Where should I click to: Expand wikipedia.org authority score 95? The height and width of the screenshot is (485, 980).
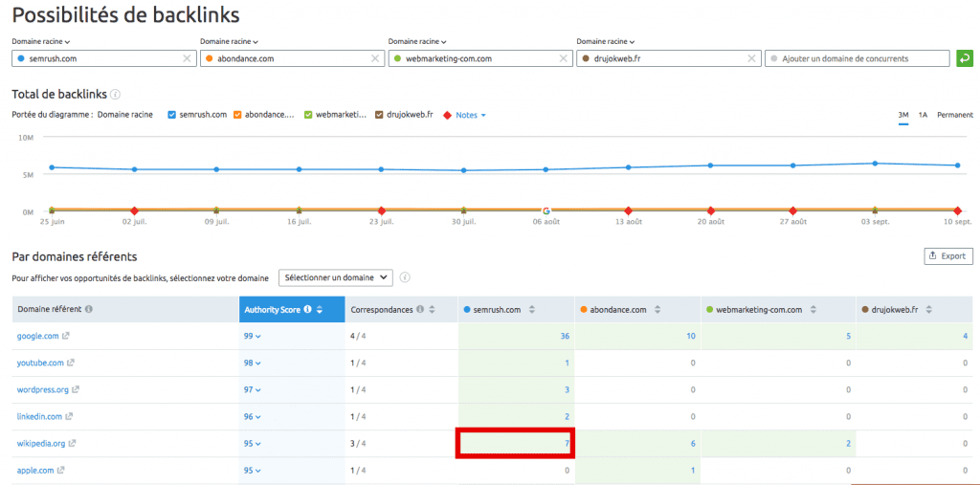[x=253, y=443]
